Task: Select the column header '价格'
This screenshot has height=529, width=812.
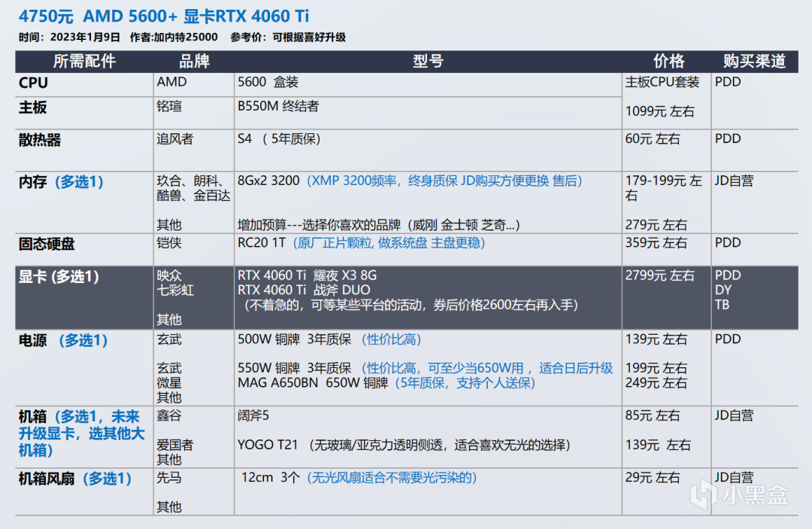Action: (668, 61)
